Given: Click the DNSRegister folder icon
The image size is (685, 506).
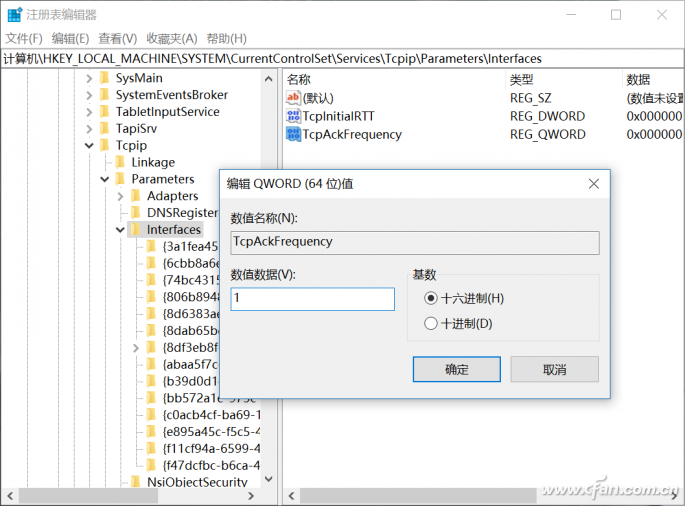Looking at the screenshot, I should (x=136, y=213).
